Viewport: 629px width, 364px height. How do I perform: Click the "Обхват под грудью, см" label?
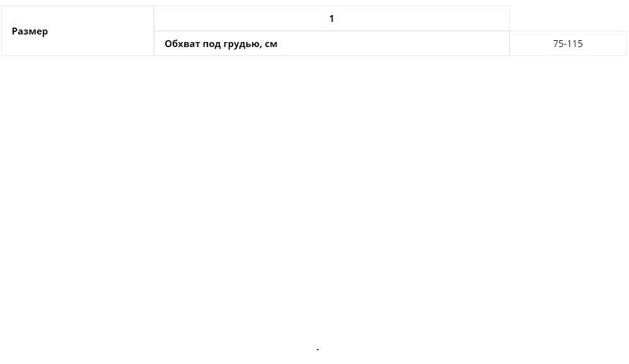pos(221,44)
